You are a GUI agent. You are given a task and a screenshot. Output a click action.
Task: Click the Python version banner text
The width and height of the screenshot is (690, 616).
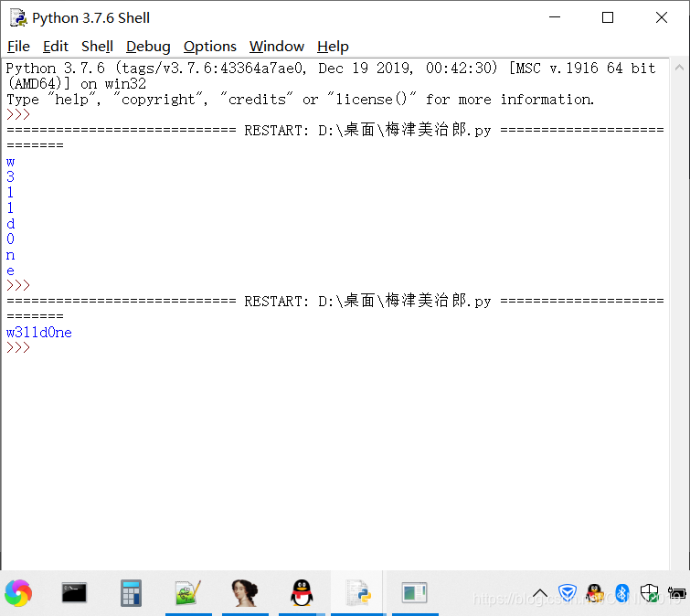click(x=331, y=76)
